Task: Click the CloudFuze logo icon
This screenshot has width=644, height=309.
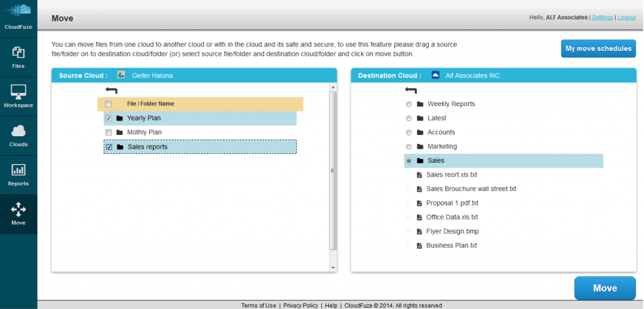Action: (x=18, y=11)
